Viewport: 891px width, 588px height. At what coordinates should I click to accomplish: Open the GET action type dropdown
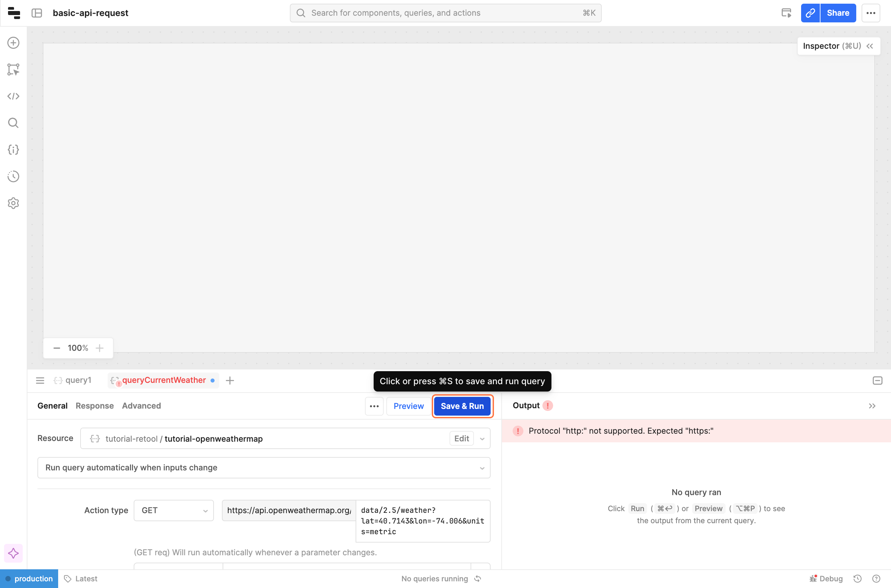(x=174, y=510)
